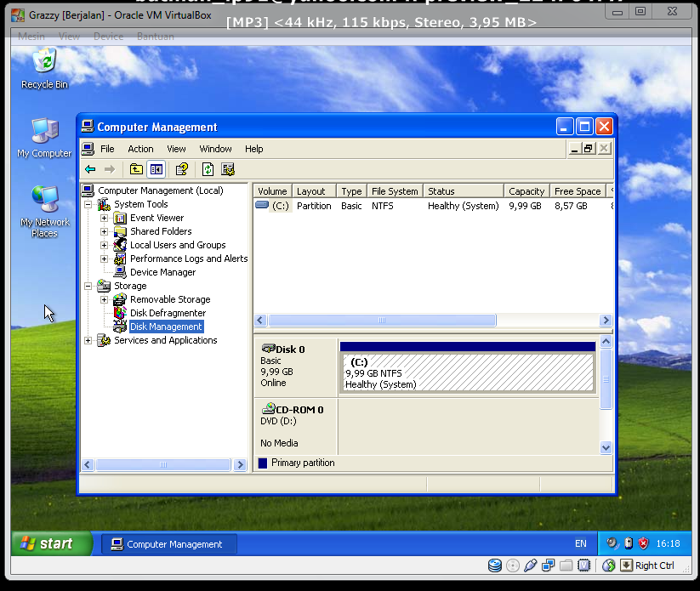Open the Window menu
Image resolution: width=700 pixels, height=591 pixels.
pyautogui.click(x=215, y=149)
